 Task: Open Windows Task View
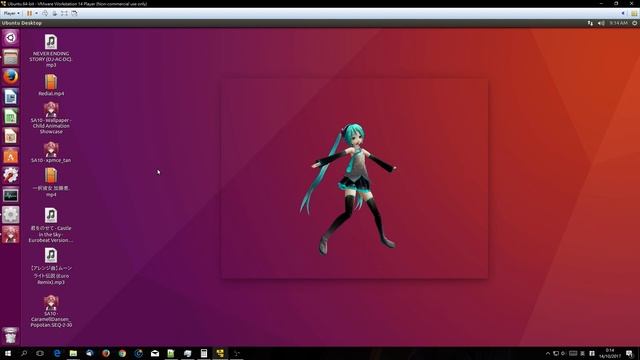pyautogui.click(x=40, y=353)
